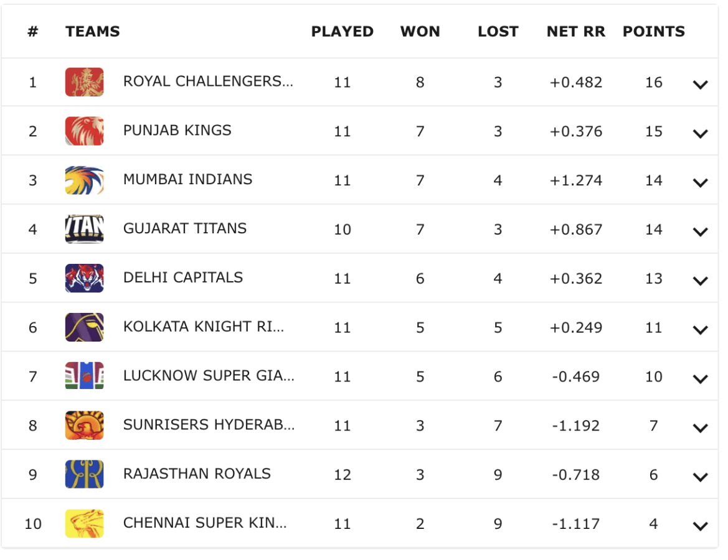The height and width of the screenshot is (560, 728).
Task: Open the MUMBAI INDIANS team name link
Action: [x=187, y=179]
